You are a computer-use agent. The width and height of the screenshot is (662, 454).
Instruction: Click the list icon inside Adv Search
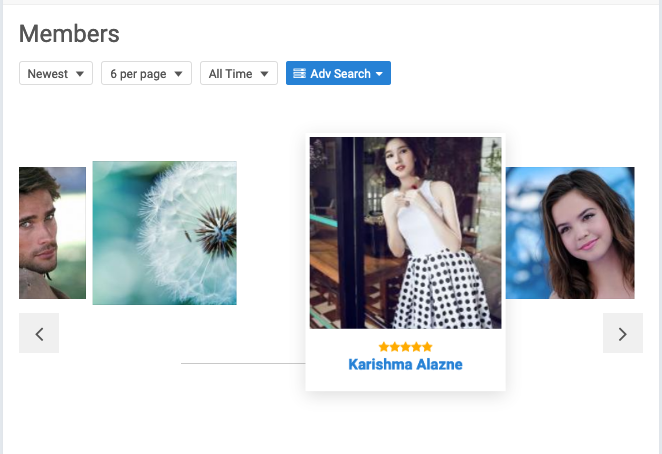tap(299, 74)
